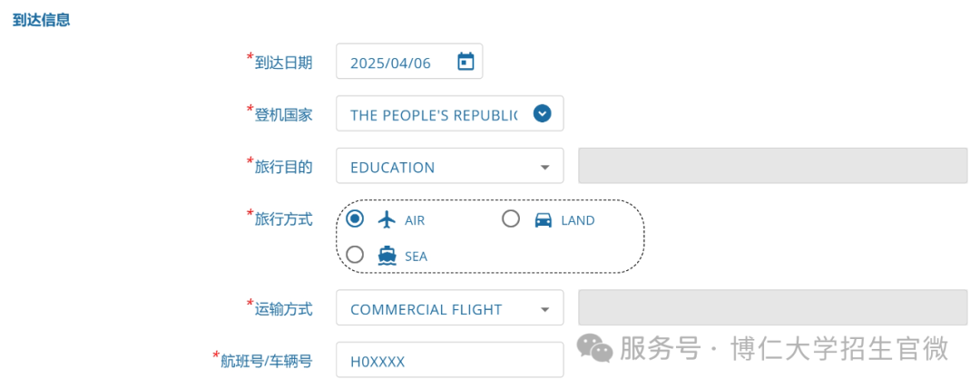Click the ship icon beside SEA

pos(387,256)
